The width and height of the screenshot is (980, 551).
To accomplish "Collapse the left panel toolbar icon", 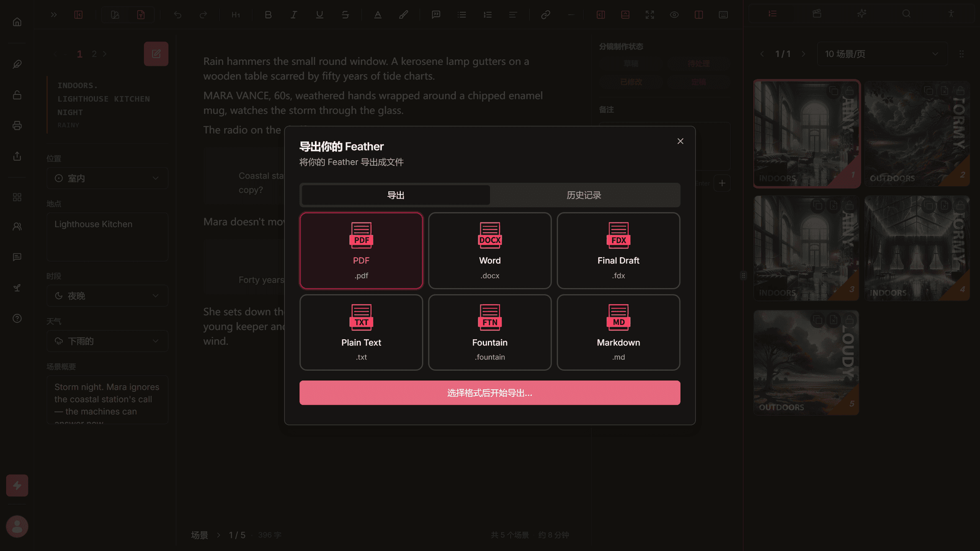I will (79, 15).
